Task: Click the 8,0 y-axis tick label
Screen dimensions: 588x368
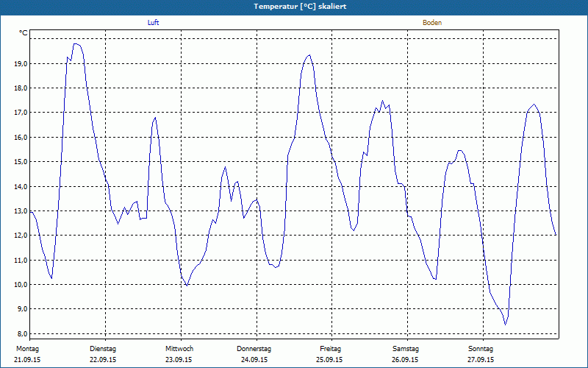Action: pos(21,334)
